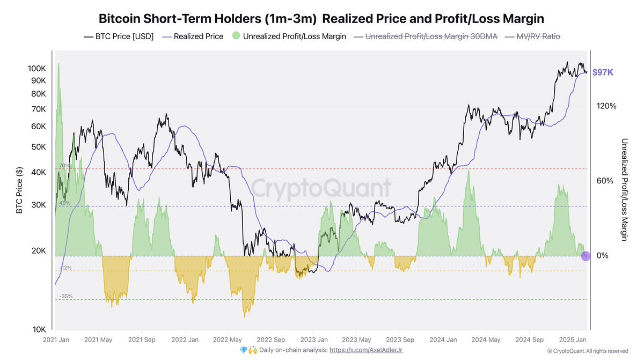Click the purple line icon beside Realized Price
The width and height of the screenshot is (644, 362).
(165, 36)
